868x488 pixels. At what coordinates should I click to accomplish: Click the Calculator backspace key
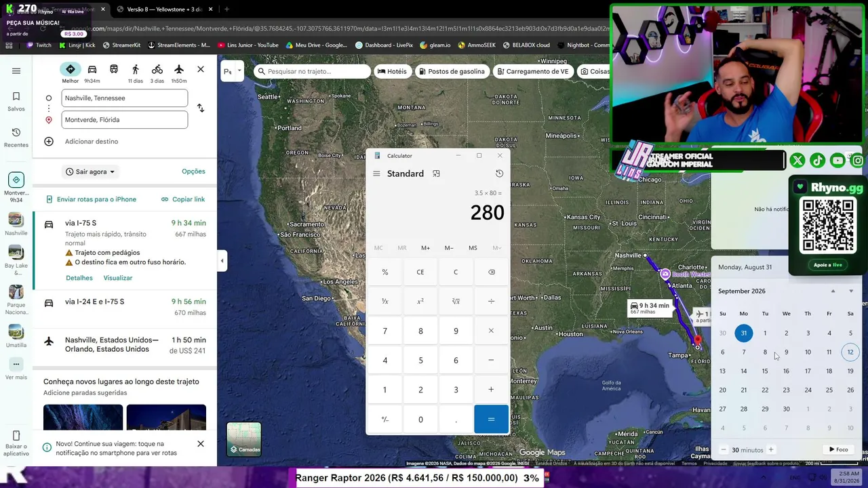(x=491, y=272)
